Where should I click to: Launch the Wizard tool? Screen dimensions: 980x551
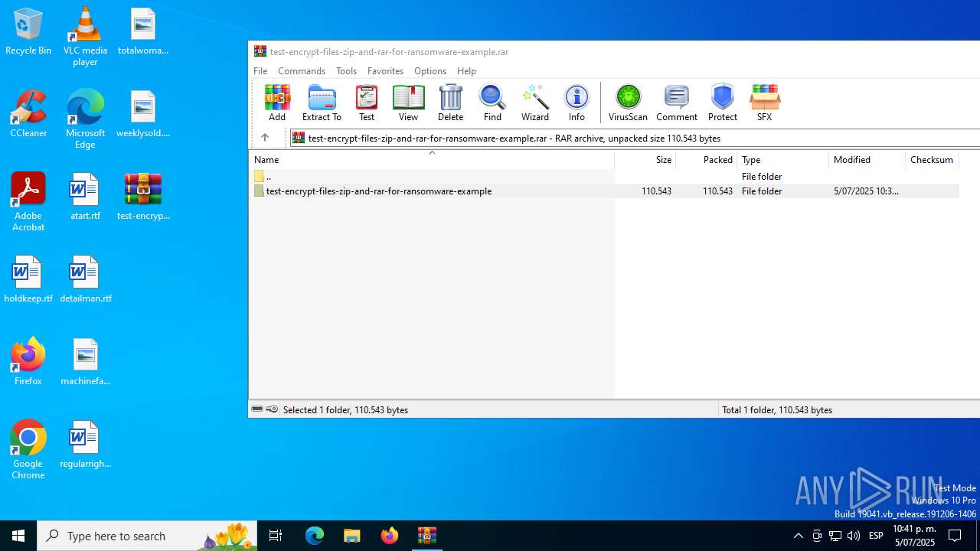click(x=534, y=103)
